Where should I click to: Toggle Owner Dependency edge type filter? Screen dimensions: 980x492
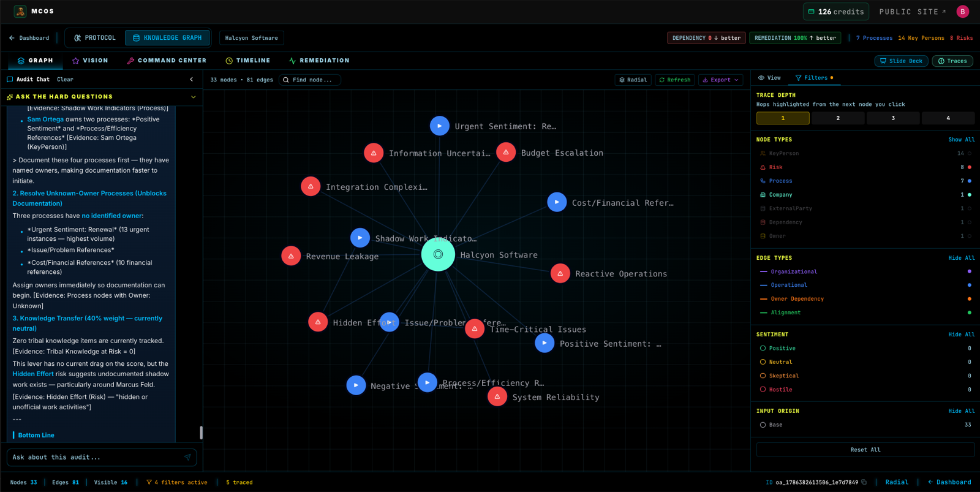tap(865, 299)
